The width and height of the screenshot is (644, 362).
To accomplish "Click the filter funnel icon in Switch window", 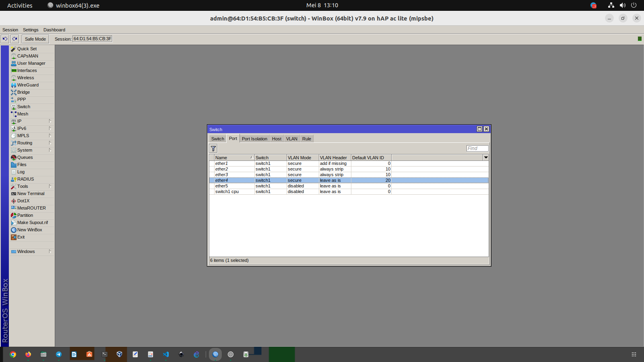I will (x=213, y=148).
